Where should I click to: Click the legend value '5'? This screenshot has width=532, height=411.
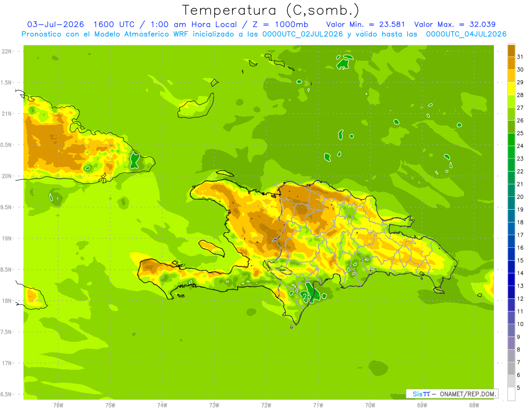[518, 388]
